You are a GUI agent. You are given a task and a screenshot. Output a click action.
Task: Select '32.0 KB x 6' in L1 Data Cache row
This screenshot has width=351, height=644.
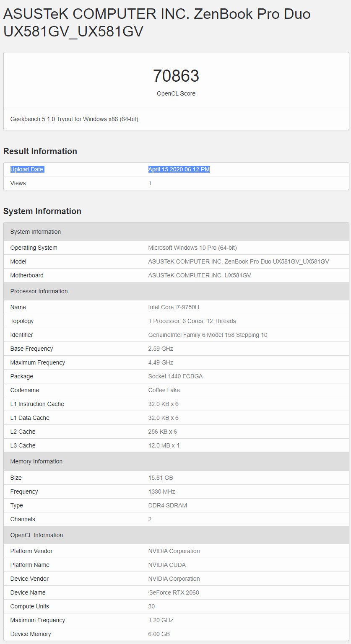pyautogui.click(x=164, y=418)
